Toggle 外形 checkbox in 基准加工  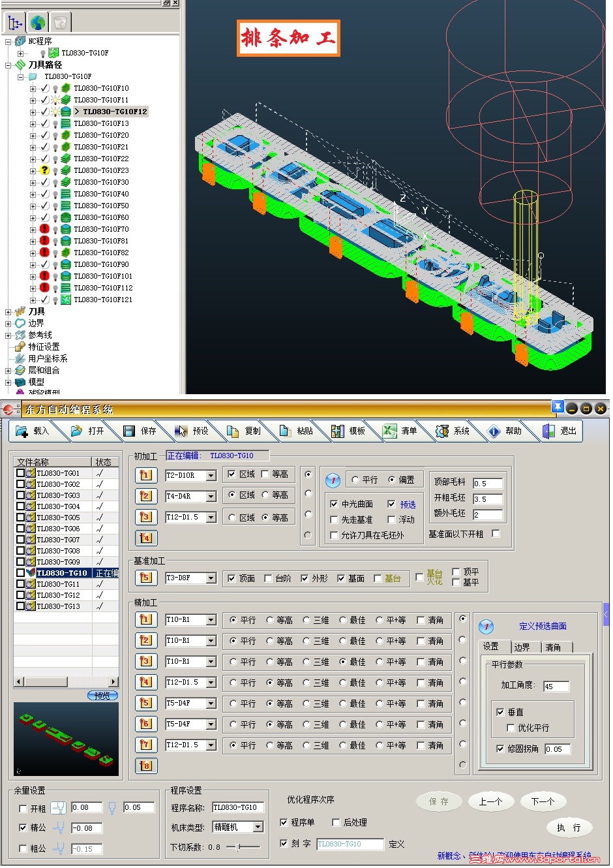(305, 578)
